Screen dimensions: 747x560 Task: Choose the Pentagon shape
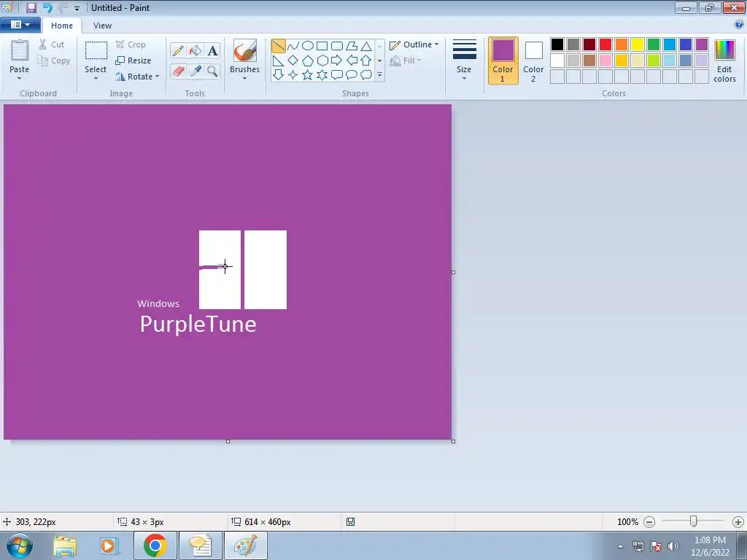point(308,61)
